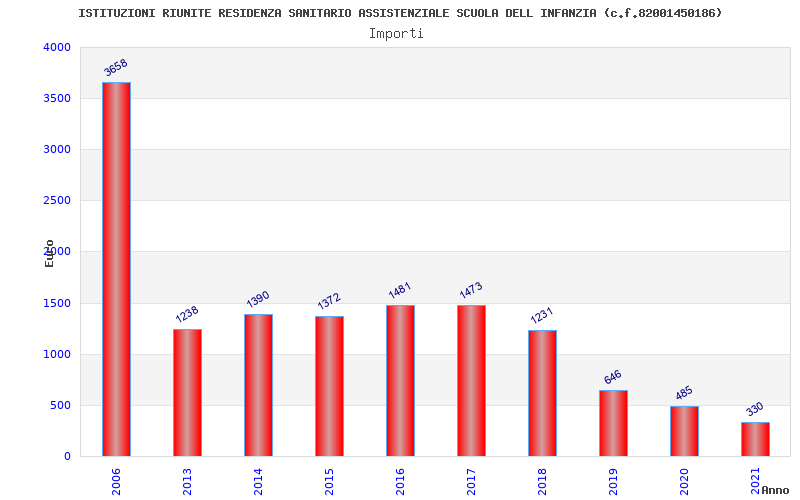
Task: Click the 2017 year axis label
Action: [x=471, y=481]
